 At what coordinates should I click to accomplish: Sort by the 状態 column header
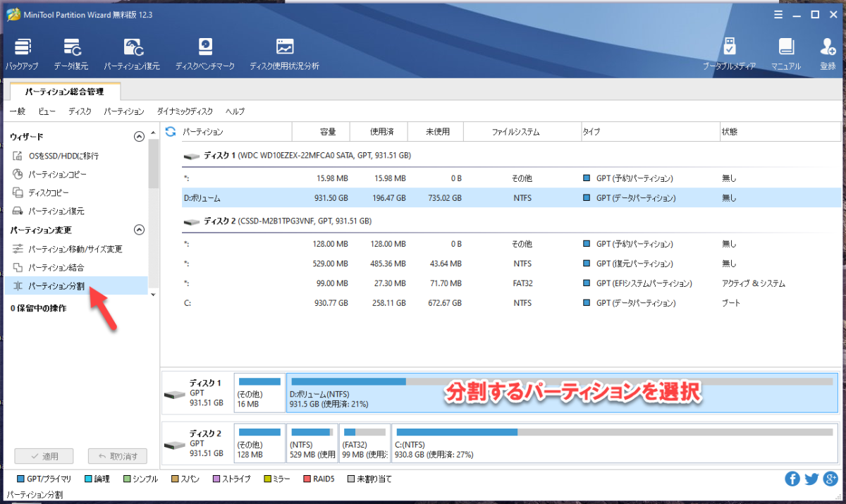780,132
